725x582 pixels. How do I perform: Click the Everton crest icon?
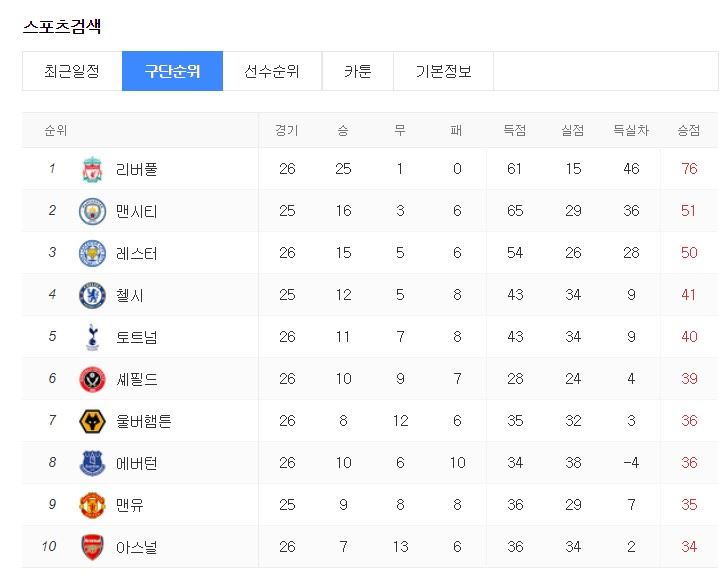(x=92, y=463)
